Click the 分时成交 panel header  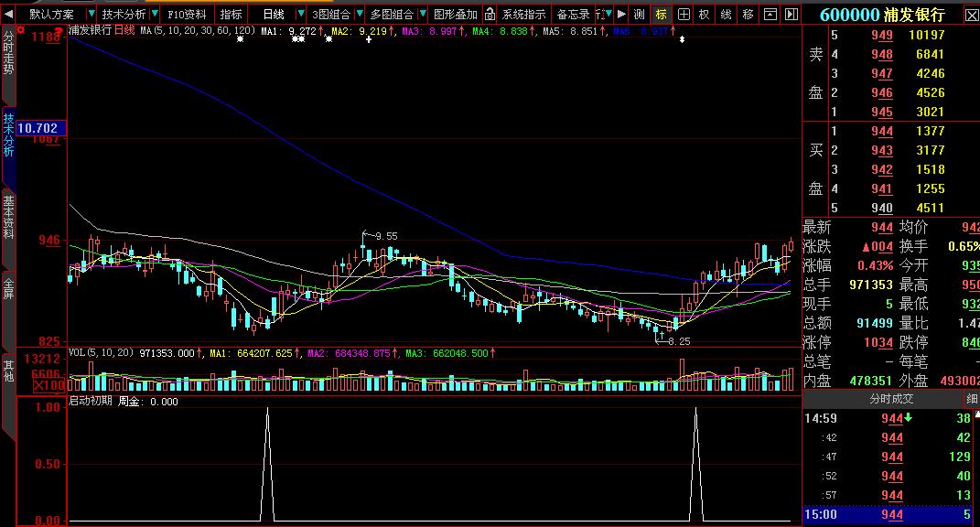890,399
